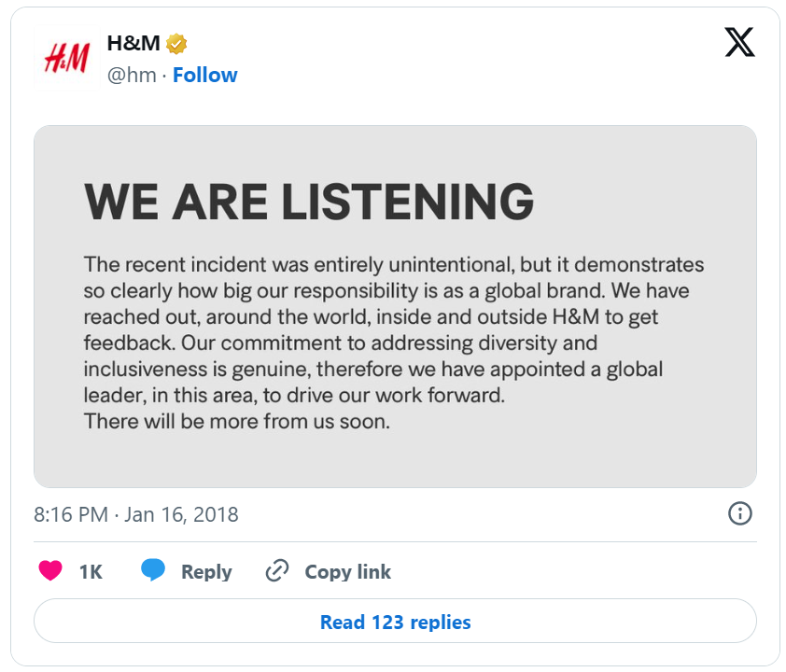This screenshot has width=786, height=672.
Task: Click the 1K likes count
Action: (x=91, y=572)
